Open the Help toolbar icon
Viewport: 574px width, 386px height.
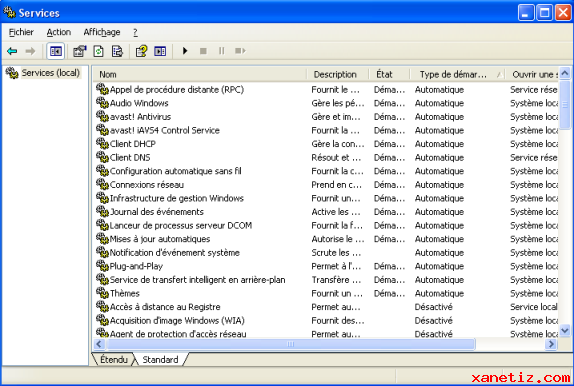click(141, 51)
